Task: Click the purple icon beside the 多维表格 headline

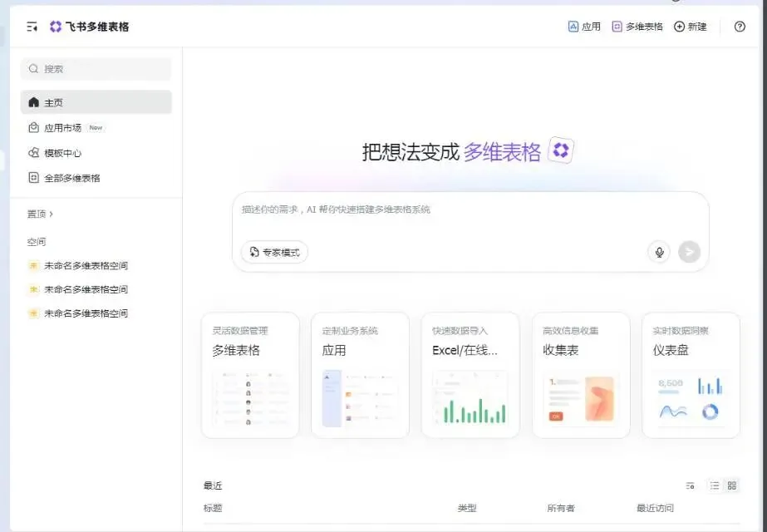Action: (561, 150)
